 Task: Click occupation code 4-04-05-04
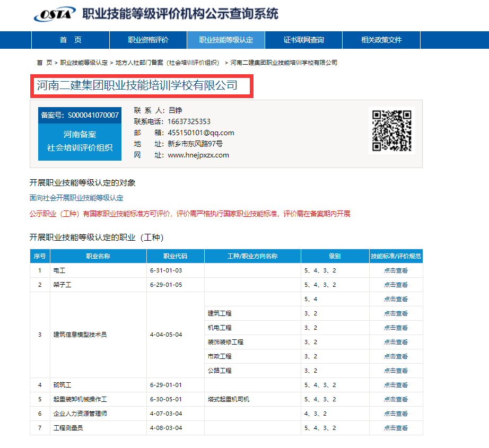[166, 335]
